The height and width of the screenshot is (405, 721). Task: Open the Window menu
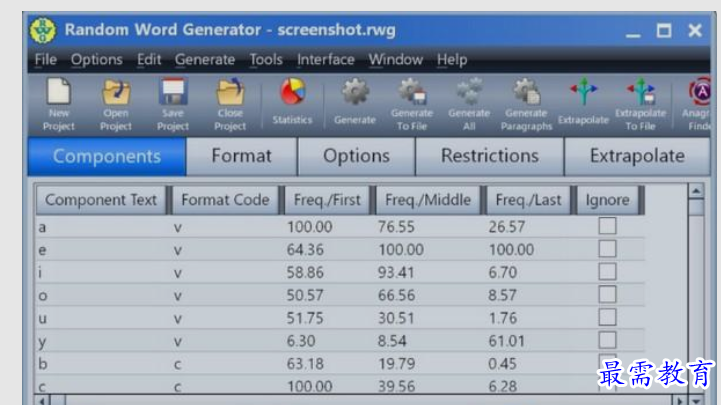[x=395, y=60]
